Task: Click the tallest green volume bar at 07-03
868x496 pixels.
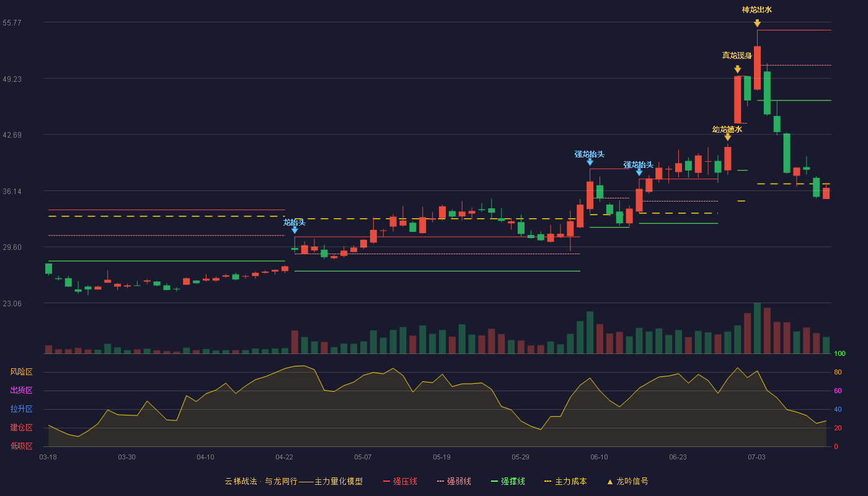Action: pos(757,328)
